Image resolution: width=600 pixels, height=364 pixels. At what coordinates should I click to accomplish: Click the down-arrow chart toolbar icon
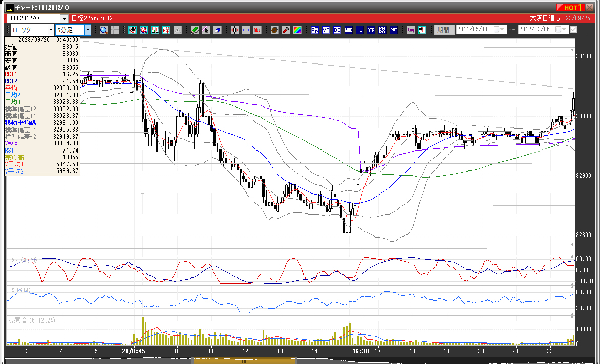pos(133,30)
